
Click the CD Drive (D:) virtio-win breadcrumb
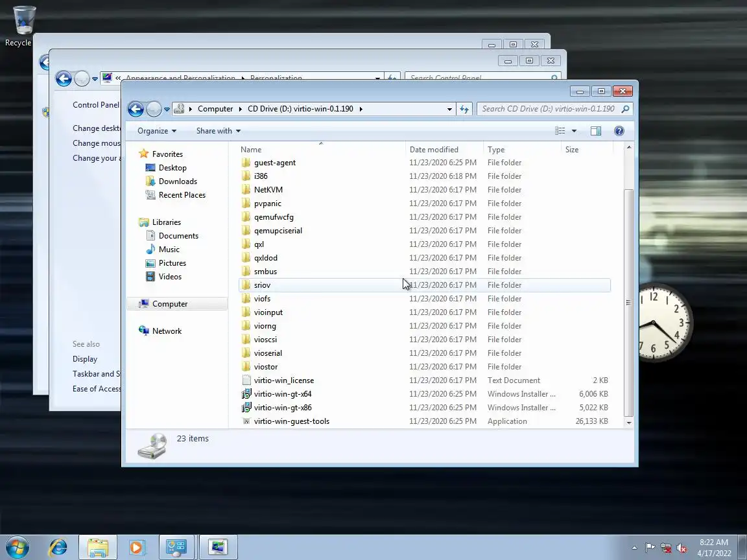[300, 109]
